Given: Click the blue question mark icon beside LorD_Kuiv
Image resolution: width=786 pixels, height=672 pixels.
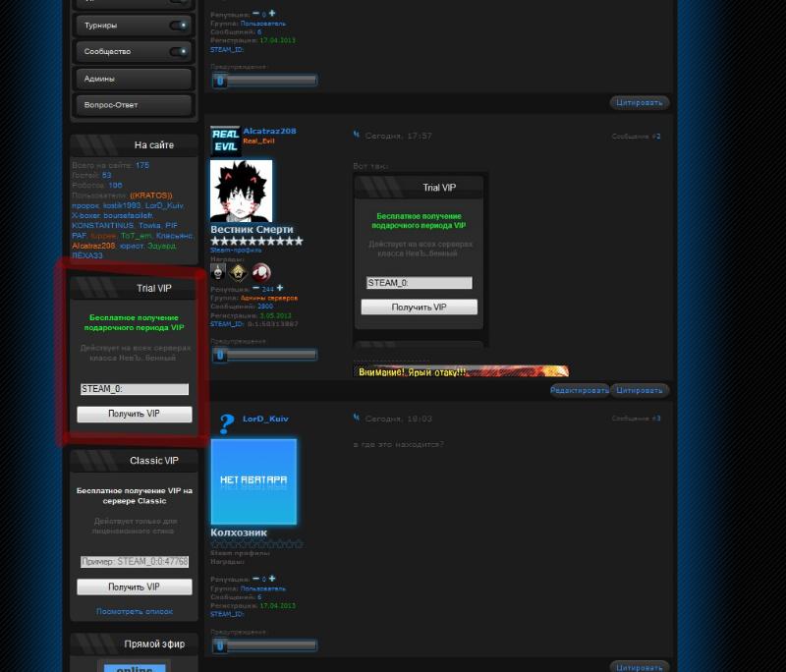Looking at the screenshot, I should (x=226, y=423).
